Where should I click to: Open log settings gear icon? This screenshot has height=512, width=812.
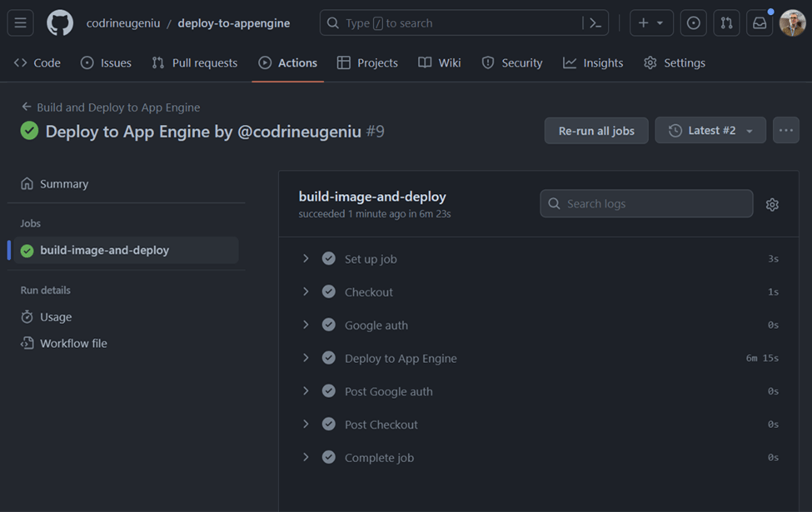(x=772, y=204)
